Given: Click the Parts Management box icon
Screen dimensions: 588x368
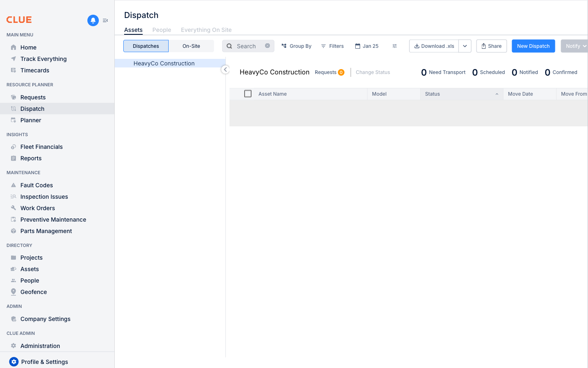Looking at the screenshot, I should (x=13, y=231).
